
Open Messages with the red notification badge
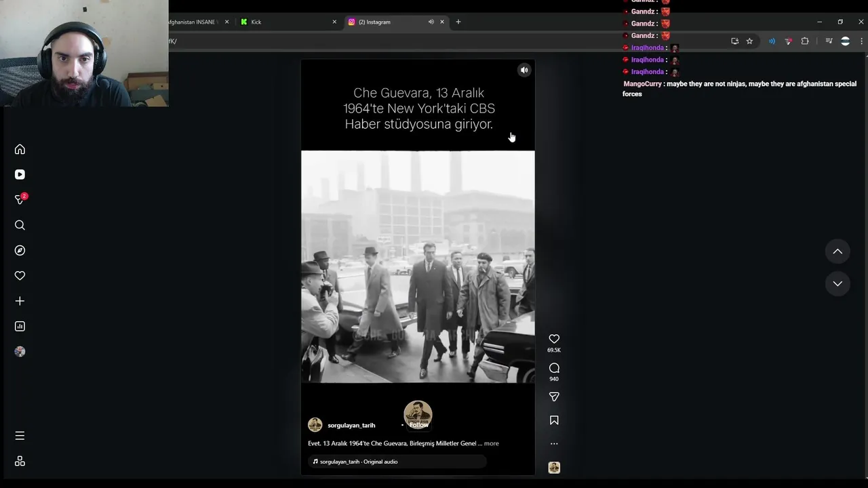[x=20, y=199]
